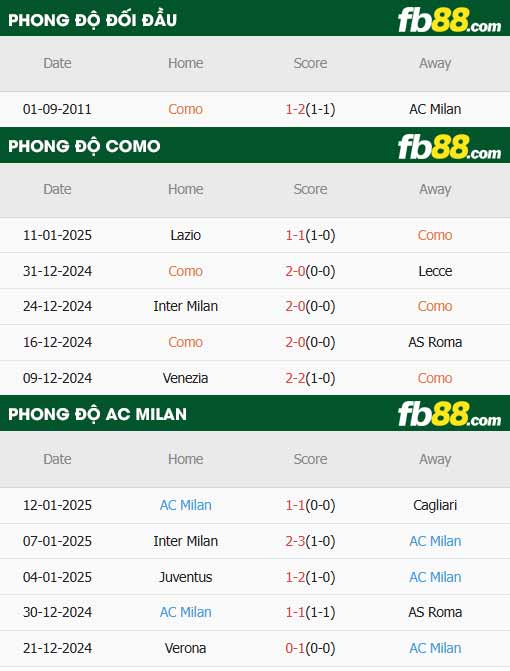
Task: Click the 1-2(1-1) score for Como vs AC Milan
Action: pyautogui.click(x=310, y=109)
